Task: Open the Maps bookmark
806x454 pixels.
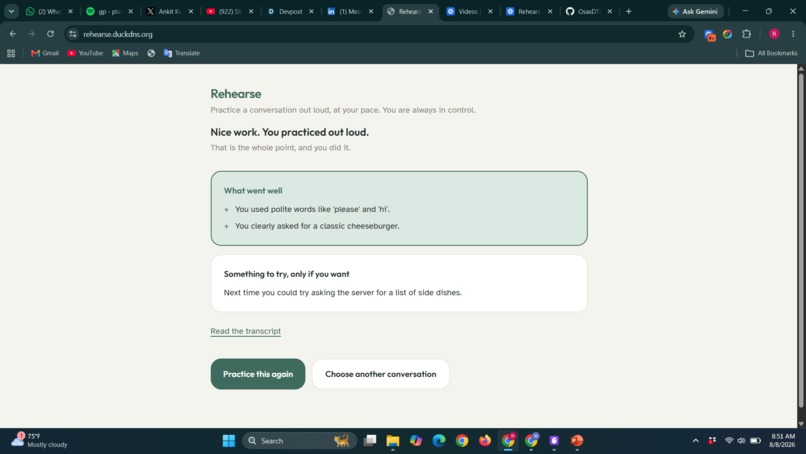Action: 125,53
